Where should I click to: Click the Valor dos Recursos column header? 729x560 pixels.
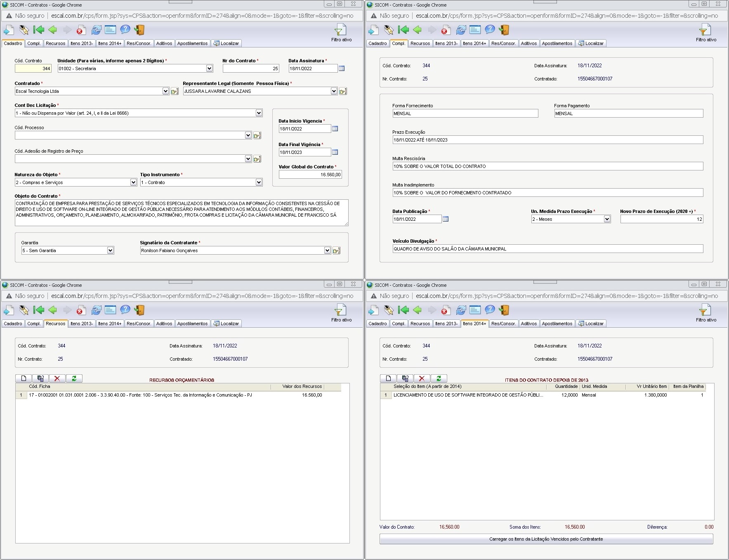(x=302, y=387)
